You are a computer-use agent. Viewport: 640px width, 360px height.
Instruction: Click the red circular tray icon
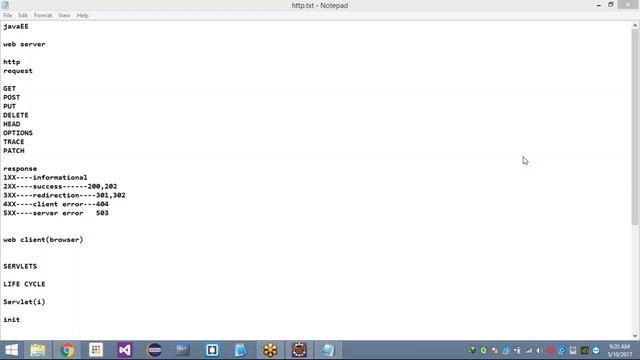point(551,351)
